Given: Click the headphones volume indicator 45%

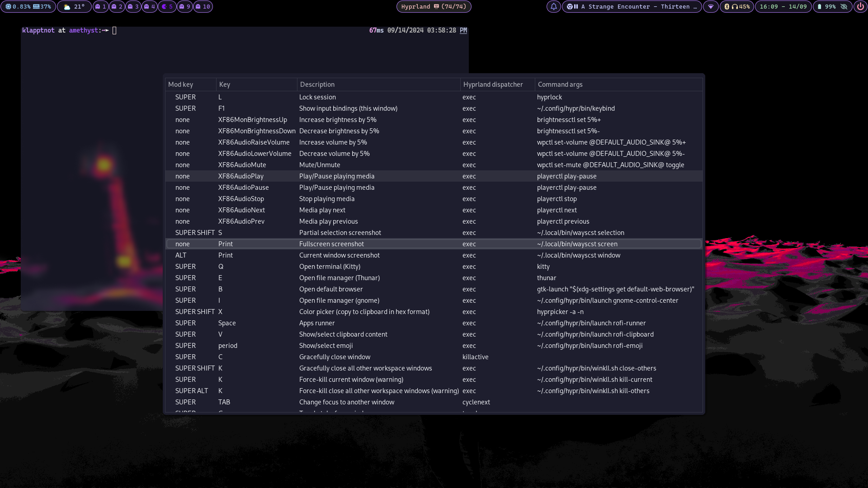Looking at the screenshot, I should click(741, 7).
